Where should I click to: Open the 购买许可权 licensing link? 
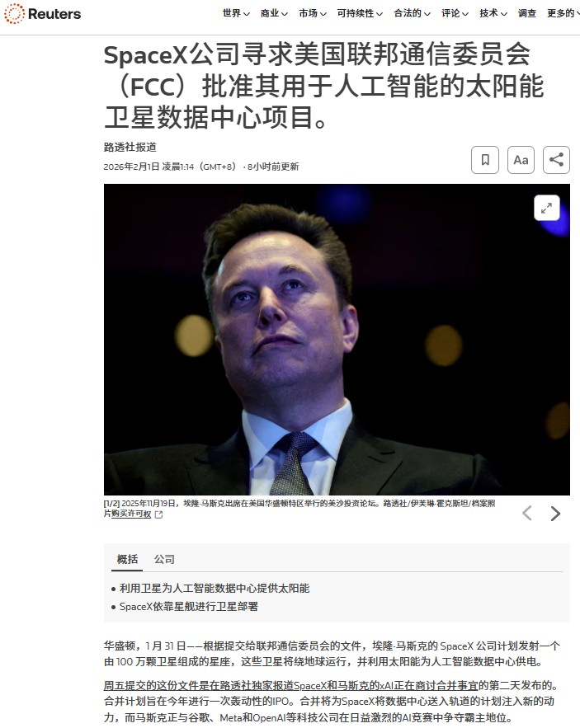tap(131, 514)
